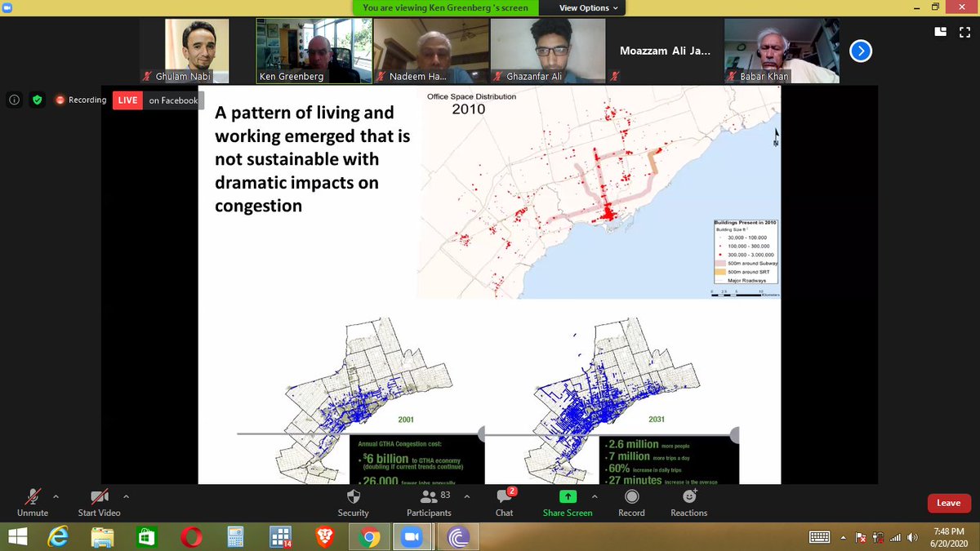Launch Internet Explorer from taskbar
This screenshot has height=551, width=980.
[58, 536]
